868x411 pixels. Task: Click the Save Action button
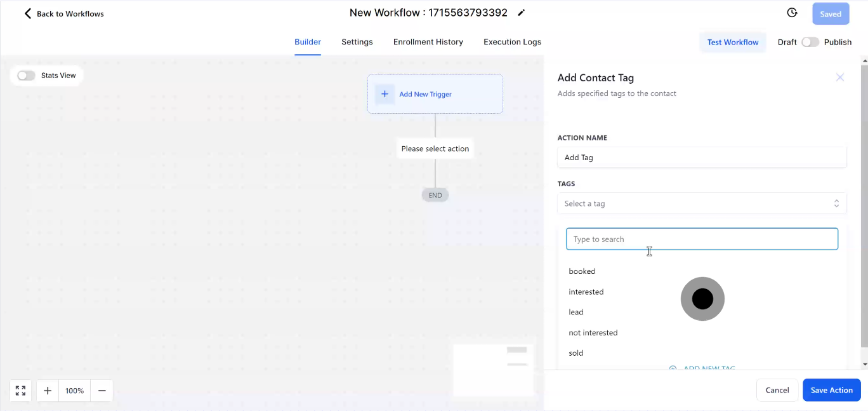[831, 390]
